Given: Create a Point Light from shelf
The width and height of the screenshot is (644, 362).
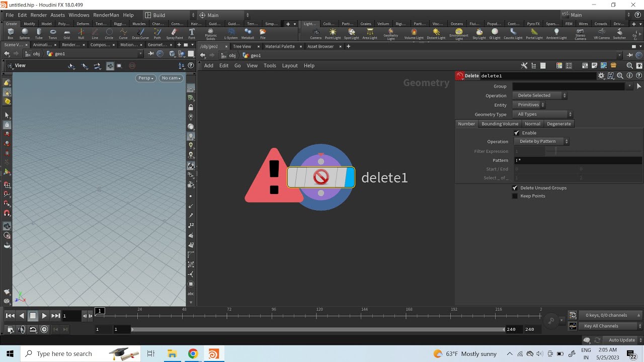Looking at the screenshot, I should pos(333,34).
